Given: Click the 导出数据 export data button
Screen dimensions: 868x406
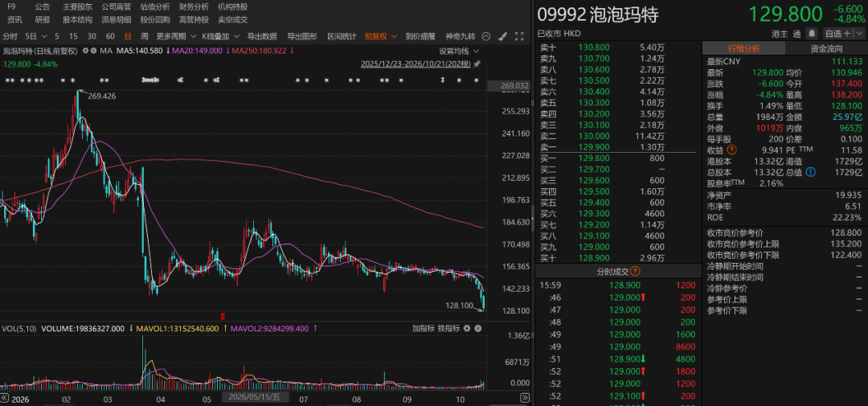Looking at the screenshot, I should point(262,36).
